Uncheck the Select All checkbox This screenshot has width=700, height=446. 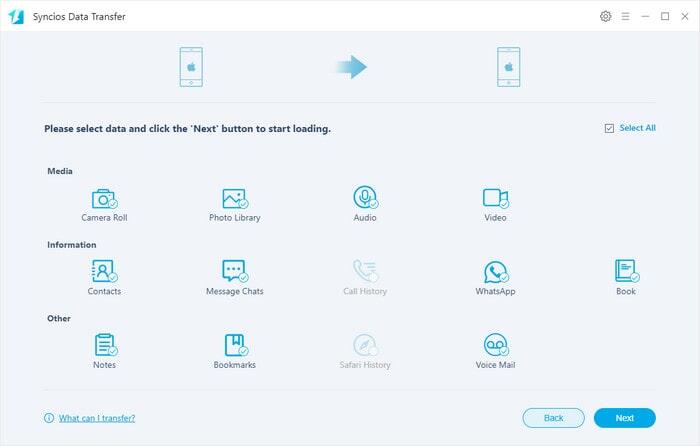[x=610, y=129]
